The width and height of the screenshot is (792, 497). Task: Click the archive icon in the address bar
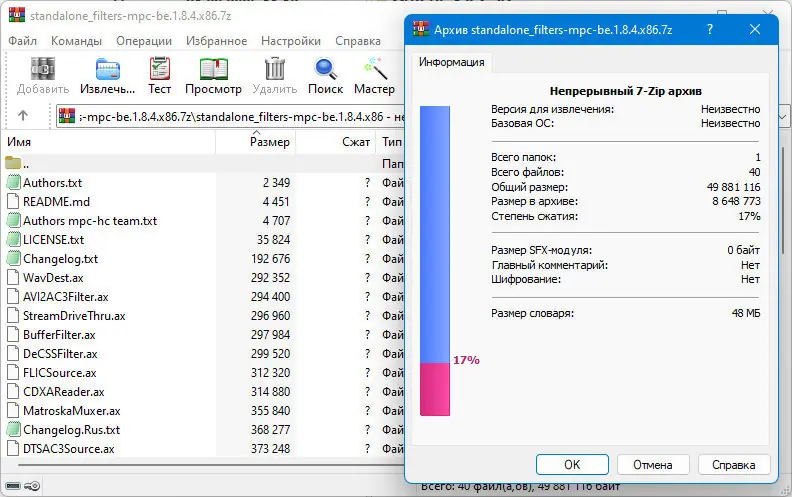click(67, 116)
